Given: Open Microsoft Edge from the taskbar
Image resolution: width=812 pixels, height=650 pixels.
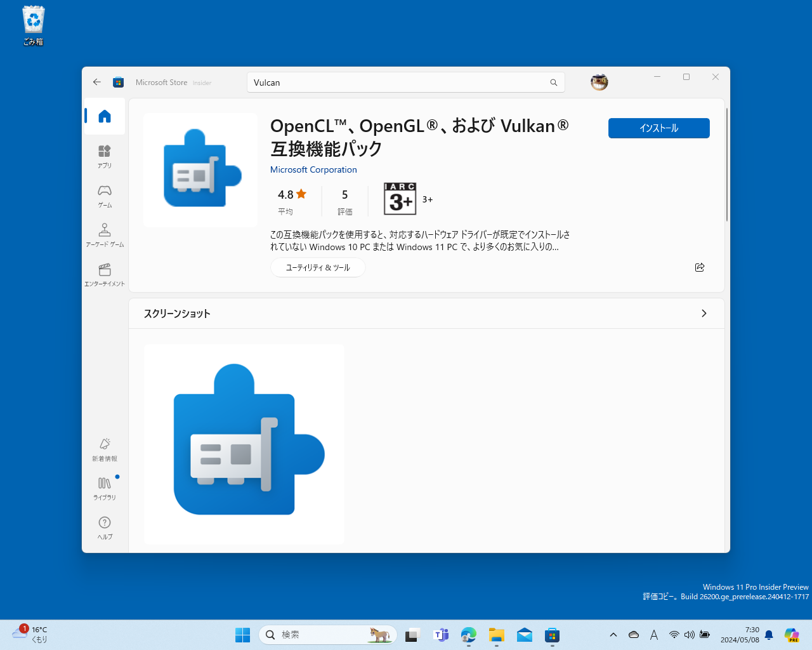Looking at the screenshot, I should (x=469, y=635).
